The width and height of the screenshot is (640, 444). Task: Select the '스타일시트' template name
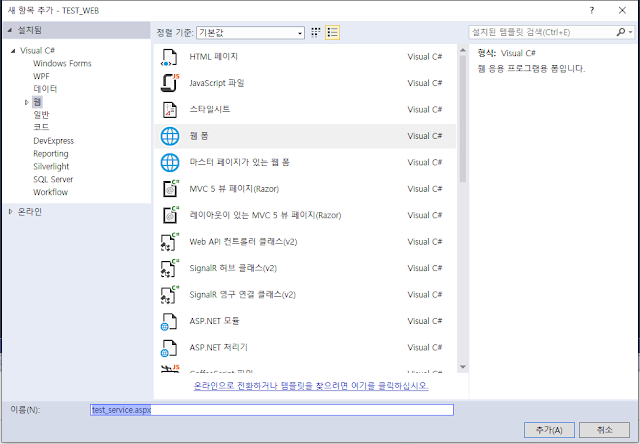[x=210, y=109]
